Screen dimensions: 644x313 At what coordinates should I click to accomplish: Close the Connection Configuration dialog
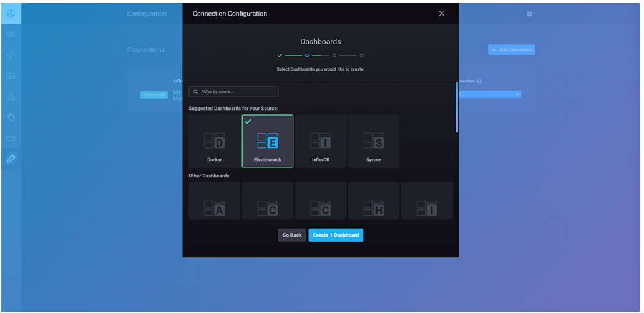click(x=442, y=14)
